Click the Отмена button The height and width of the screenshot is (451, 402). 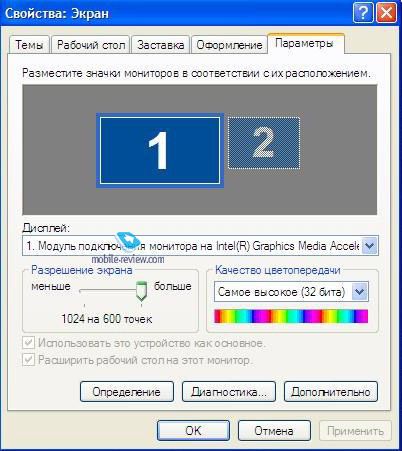(x=274, y=431)
